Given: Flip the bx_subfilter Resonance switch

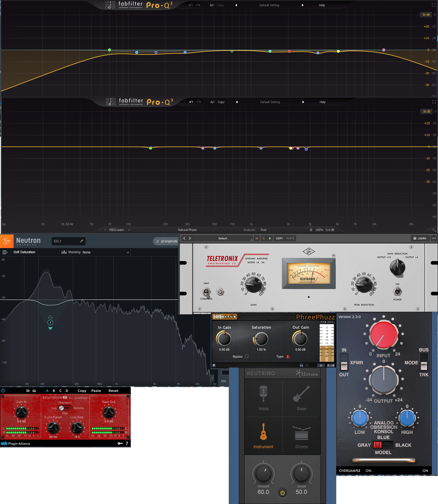Looking at the screenshot, I should (65, 408).
